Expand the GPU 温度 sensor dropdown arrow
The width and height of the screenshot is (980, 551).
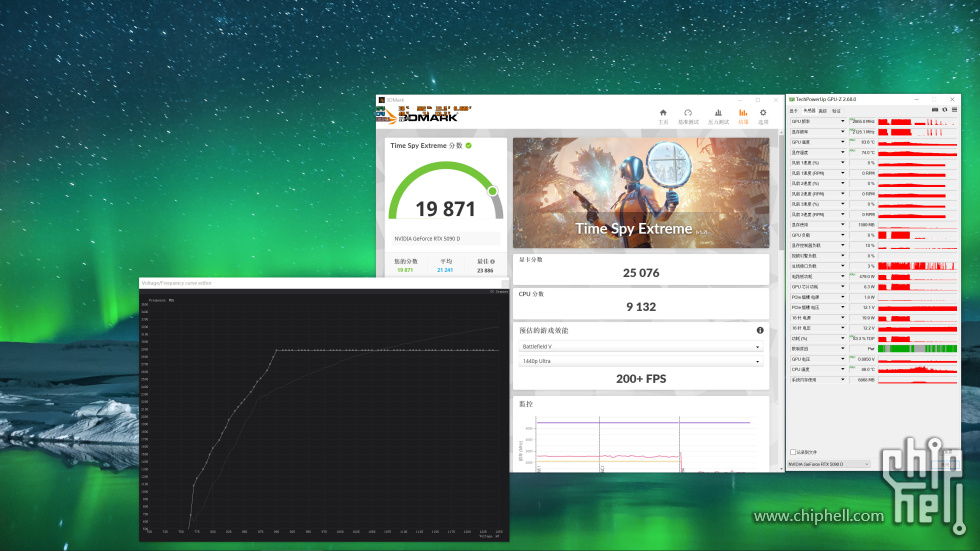pyautogui.click(x=842, y=142)
